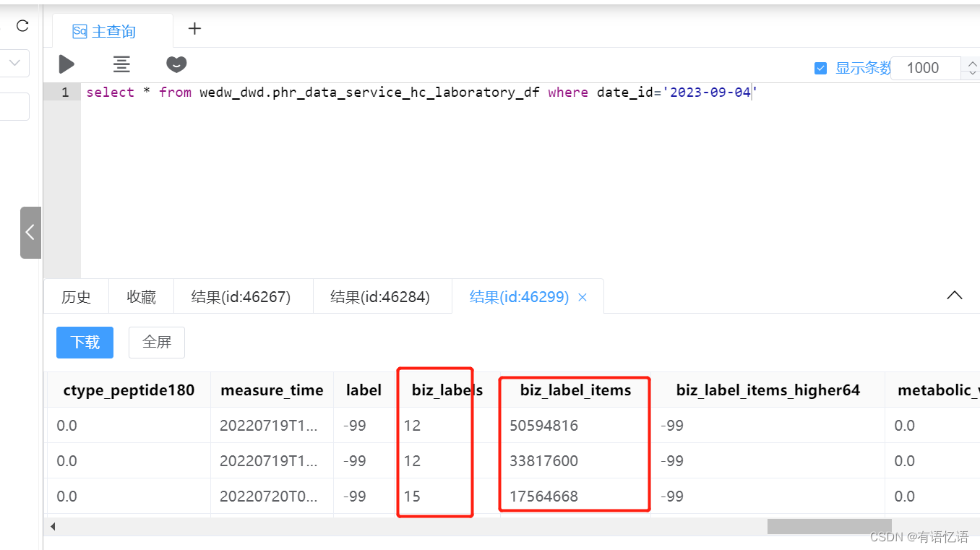This screenshot has height=550, width=980.
Task: Click the row limit field showing 1000
Action: (x=924, y=68)
